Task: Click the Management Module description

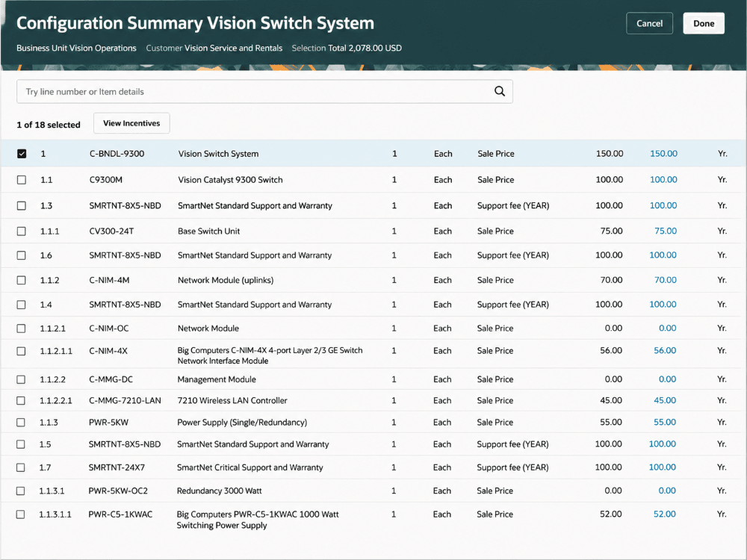Action: 217,379
